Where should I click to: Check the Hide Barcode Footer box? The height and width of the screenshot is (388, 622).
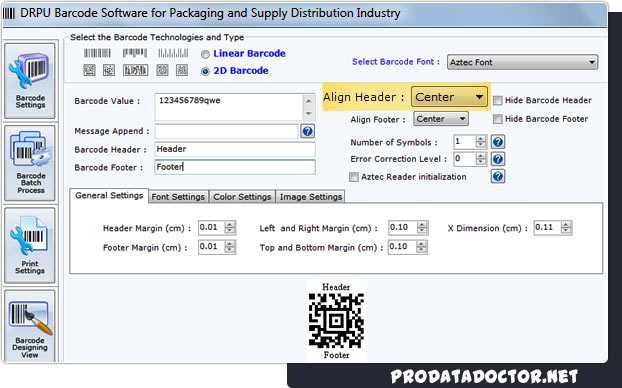497,119
